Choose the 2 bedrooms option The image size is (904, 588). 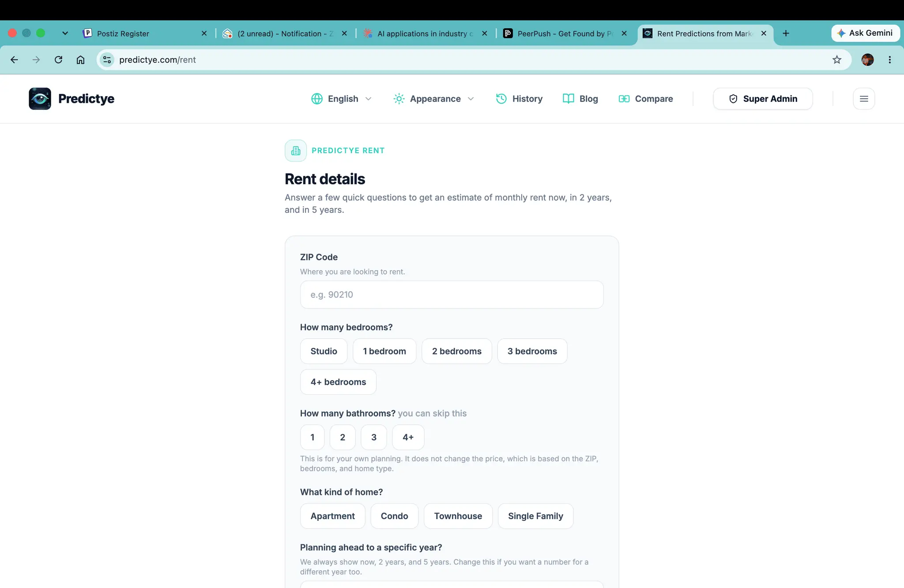(456, 351)
